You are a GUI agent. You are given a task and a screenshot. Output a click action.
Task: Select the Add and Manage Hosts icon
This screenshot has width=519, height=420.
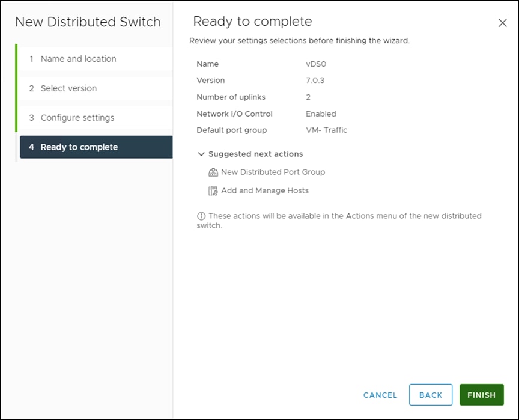click(213, 190)
